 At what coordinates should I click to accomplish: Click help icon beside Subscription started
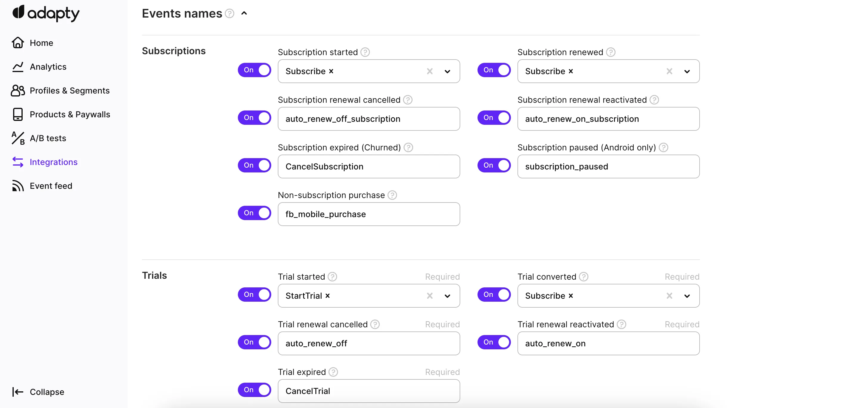click(x=365, y=52)
